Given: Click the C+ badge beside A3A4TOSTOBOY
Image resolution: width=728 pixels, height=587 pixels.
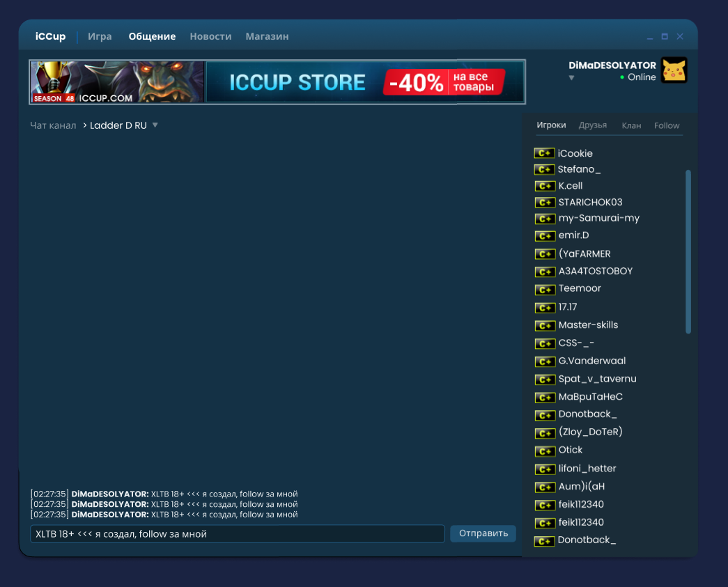Looking at the screenshot, I should tap(545, 272).
